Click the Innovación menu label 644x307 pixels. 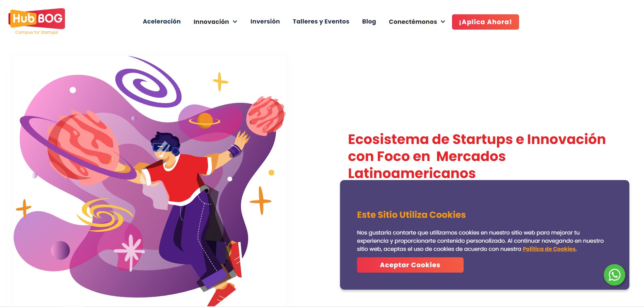(x=211, y=22)
